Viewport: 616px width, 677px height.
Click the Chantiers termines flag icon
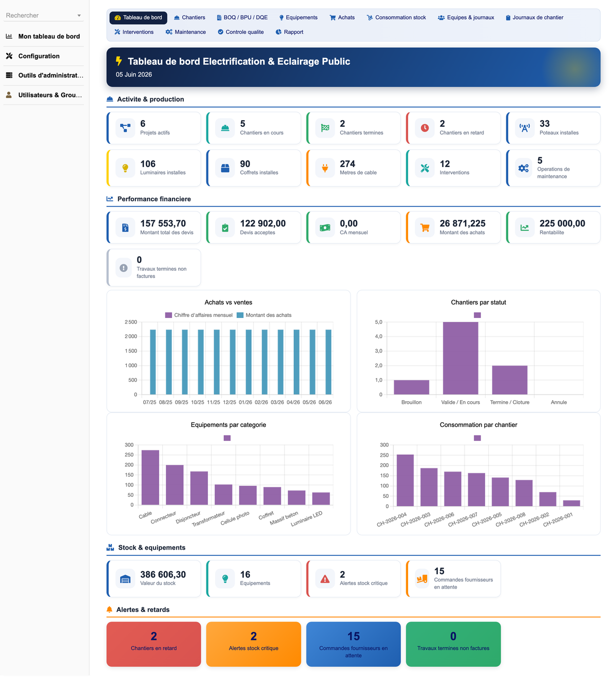point(325,128)
